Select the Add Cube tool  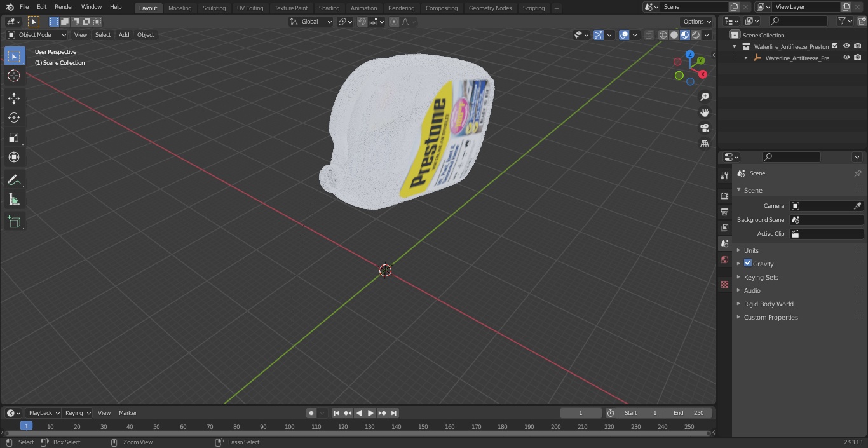tap(14, 222)
